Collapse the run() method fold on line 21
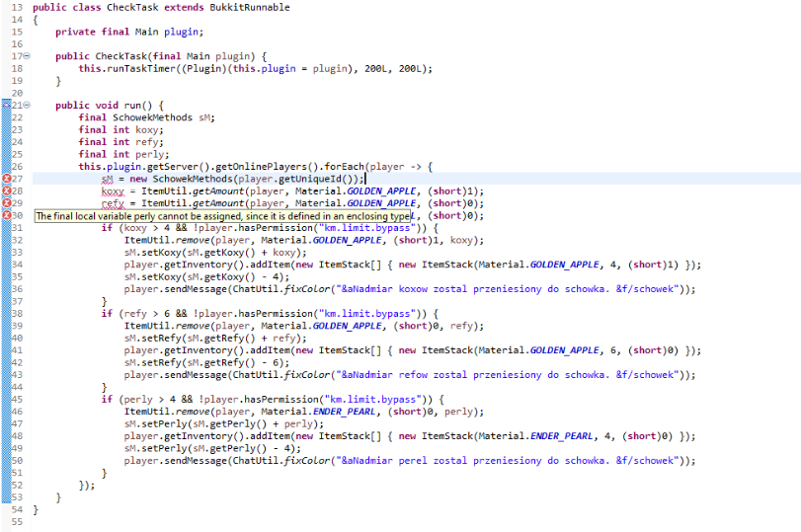 (27, 106)
